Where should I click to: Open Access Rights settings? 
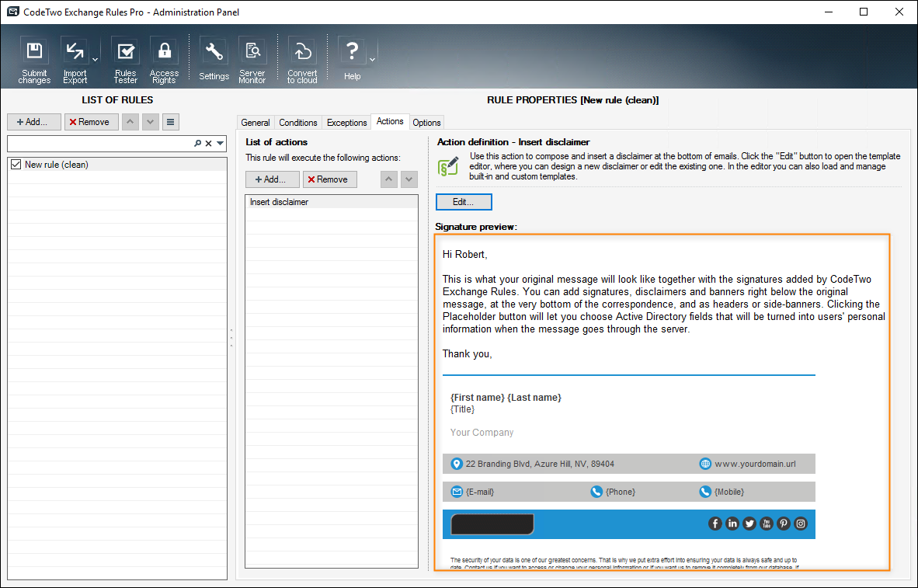pyautogui.click(x=164, y=61)
